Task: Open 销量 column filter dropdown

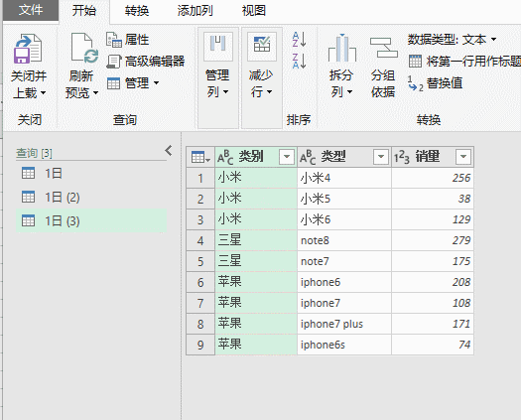Action: (463, 156)
